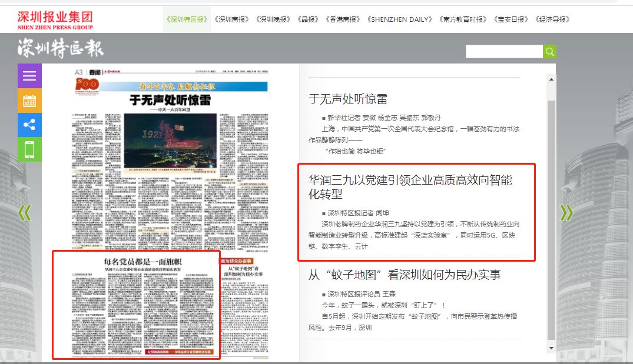Open the 《SHENZHEN DAILY》 link

click(x=399, y=19)
